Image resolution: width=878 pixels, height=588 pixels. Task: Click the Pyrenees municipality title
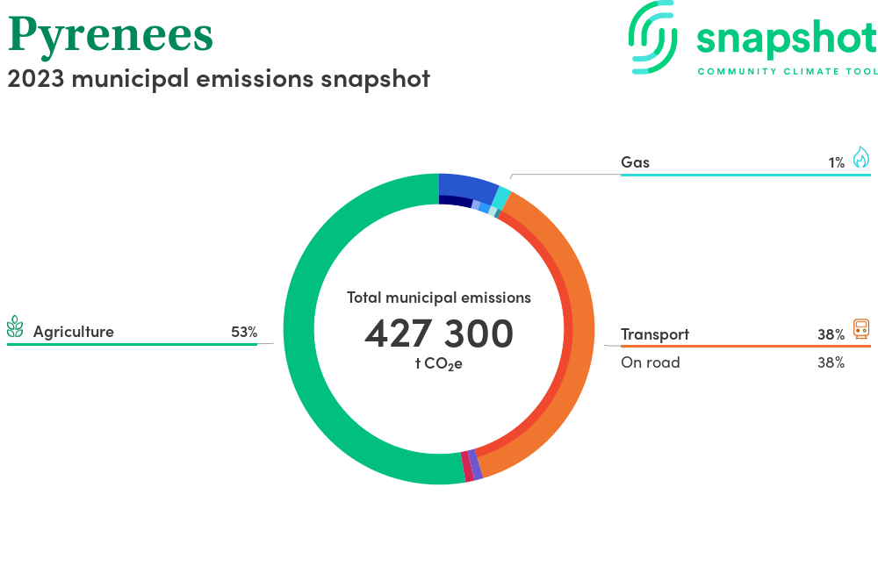click(111, 33)
